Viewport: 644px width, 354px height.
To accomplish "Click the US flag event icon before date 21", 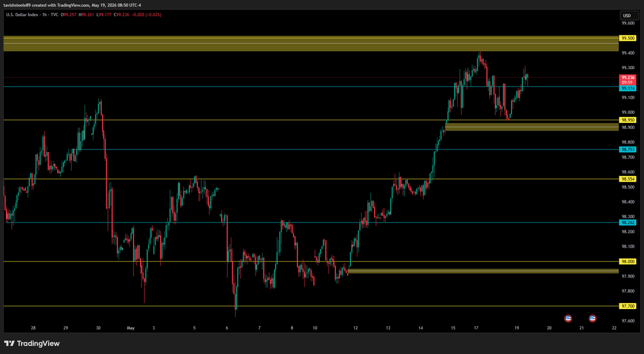I will [568, 319].
